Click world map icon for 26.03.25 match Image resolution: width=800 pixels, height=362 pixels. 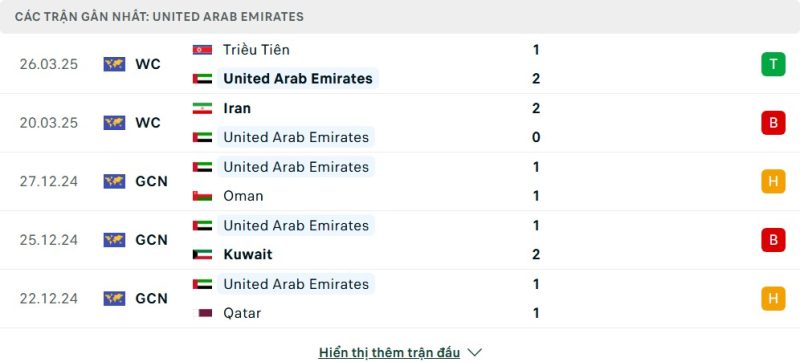point(114,64)
